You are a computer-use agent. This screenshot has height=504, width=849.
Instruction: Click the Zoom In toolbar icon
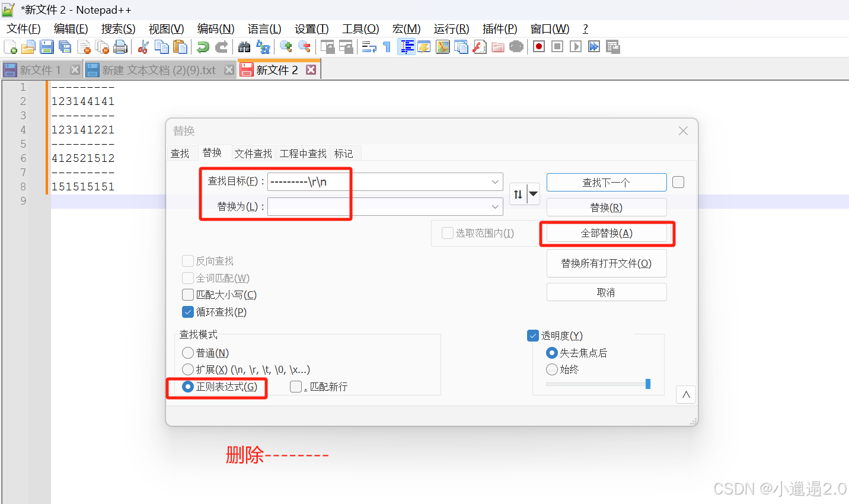pyautogui.click(x=286, y=47)
